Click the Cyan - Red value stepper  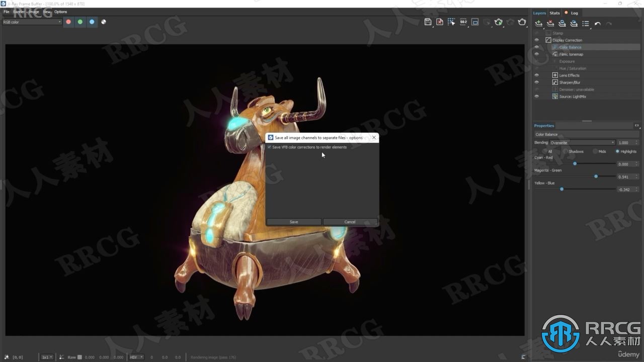[x=637, y=164]
